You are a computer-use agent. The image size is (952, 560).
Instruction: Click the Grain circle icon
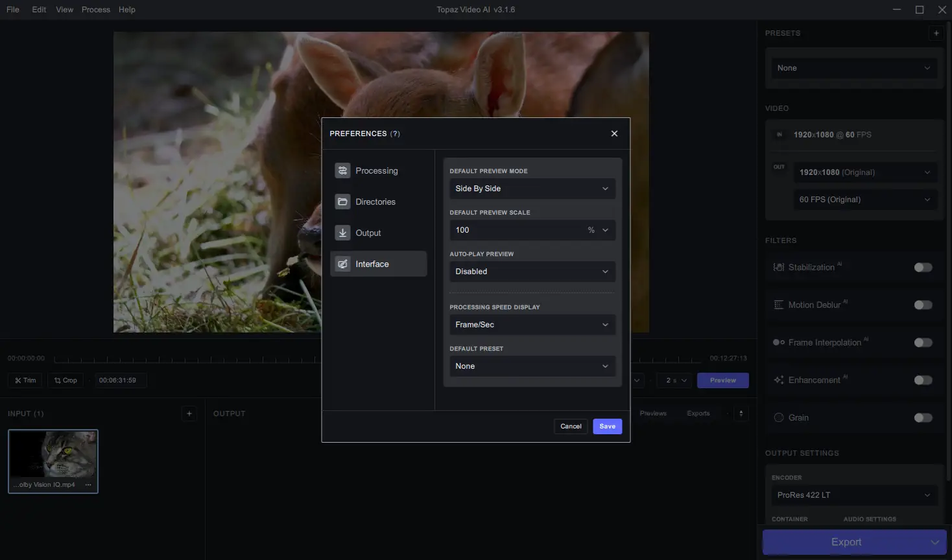[x=779, y=417]
